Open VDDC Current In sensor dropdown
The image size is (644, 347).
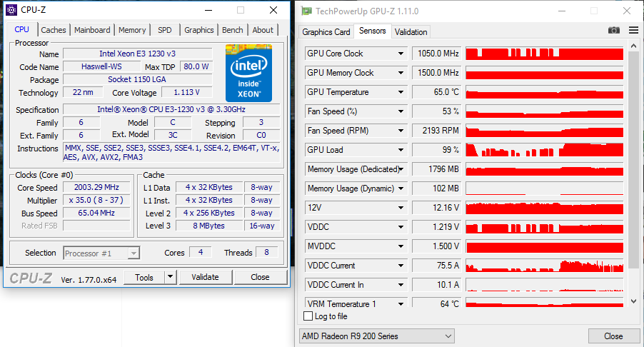(x=401, y=285)
